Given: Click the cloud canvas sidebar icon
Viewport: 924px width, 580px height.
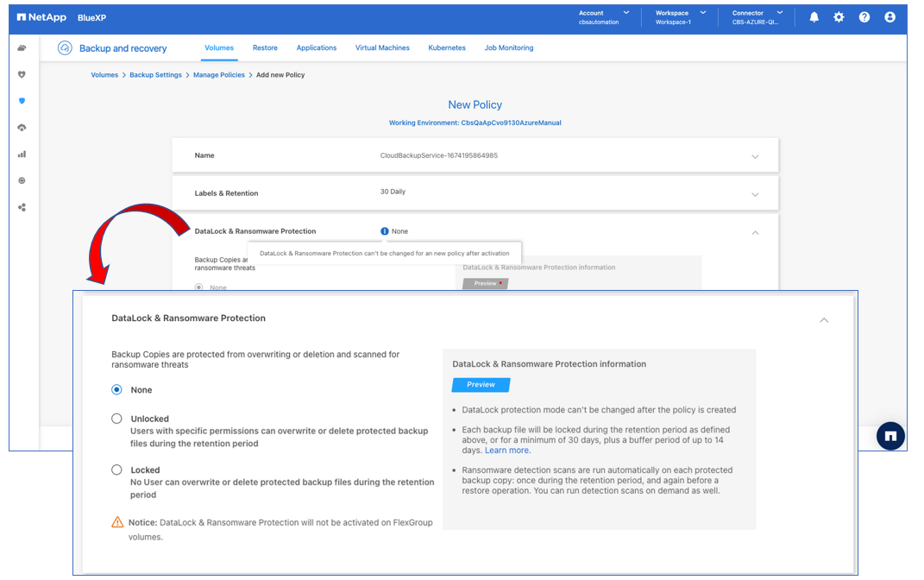Looking at the screenshot, I should click(22, 48).
